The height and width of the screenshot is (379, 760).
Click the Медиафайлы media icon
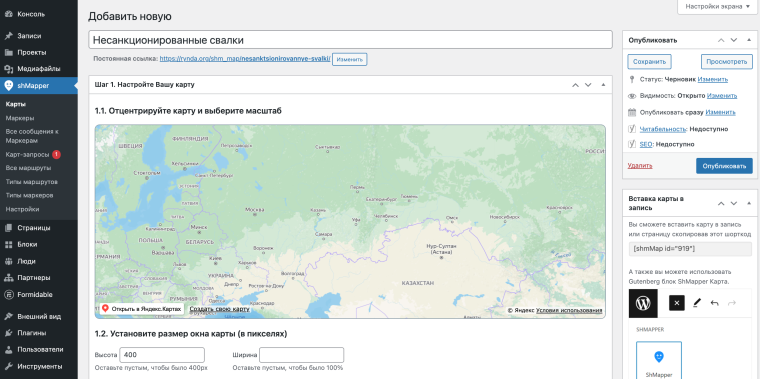click(8, 69)
